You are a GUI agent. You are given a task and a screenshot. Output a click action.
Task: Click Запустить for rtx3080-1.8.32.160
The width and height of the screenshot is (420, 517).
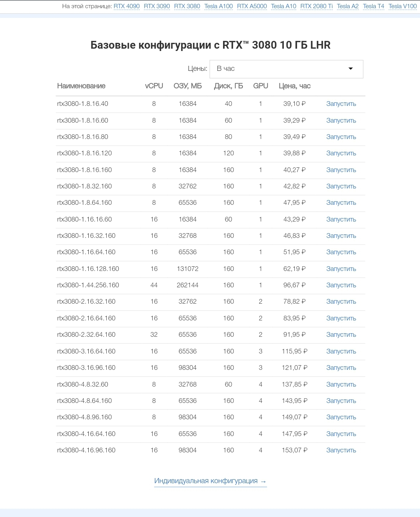click(x=341, y=186)
